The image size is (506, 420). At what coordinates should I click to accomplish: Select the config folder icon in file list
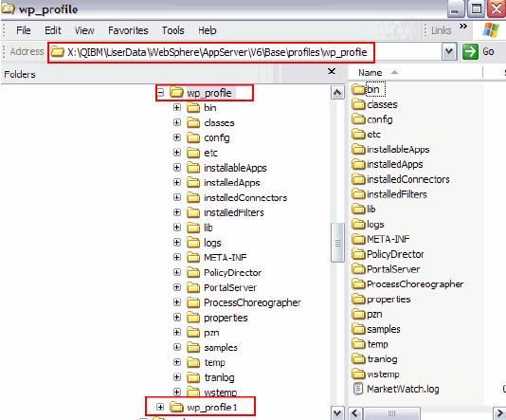pos(358,119)
